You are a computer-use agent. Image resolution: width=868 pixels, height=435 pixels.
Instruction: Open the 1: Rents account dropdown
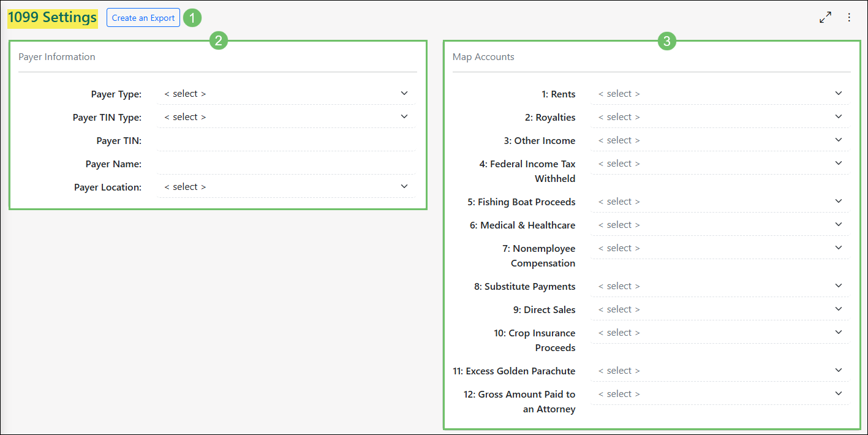[x=720, y=94]
